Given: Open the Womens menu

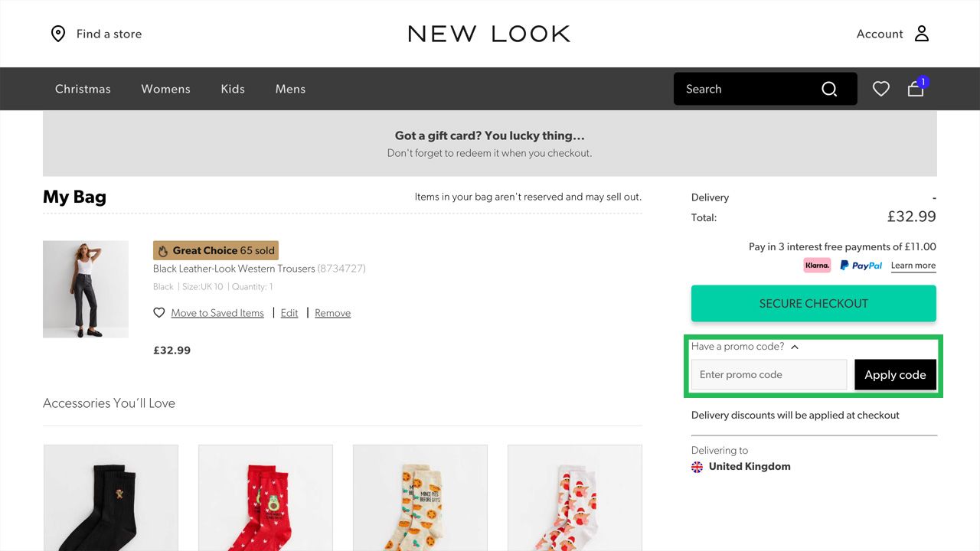Looking at the screenshot, I should coord(165,89).
